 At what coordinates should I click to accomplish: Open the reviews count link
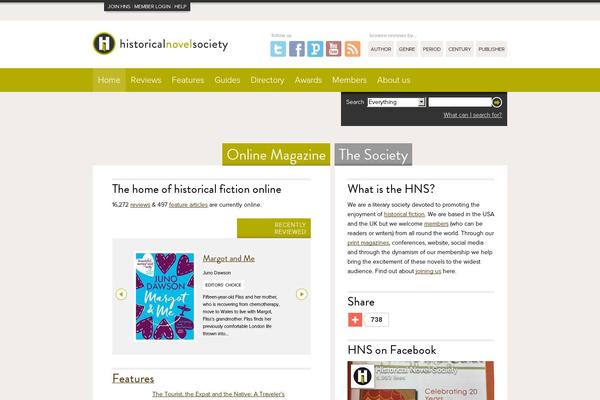tap(140, 205)
